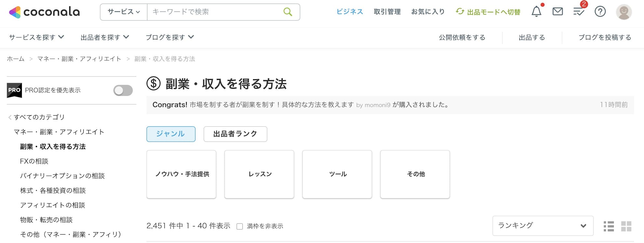The height and width of the screenshot is (243, 644).
Task: Select the ジャンル tab
Action: [171, 134]
